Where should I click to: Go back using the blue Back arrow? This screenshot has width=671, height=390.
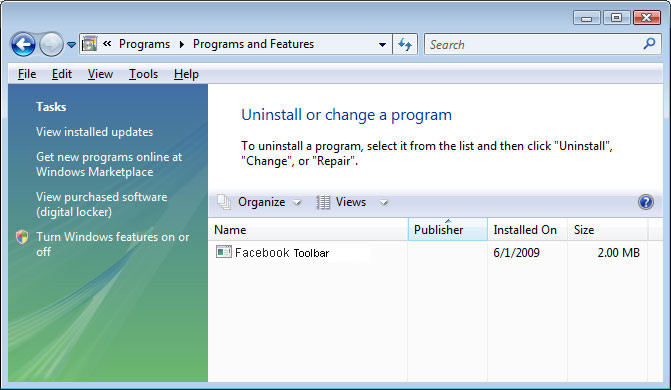pos(23,44)
